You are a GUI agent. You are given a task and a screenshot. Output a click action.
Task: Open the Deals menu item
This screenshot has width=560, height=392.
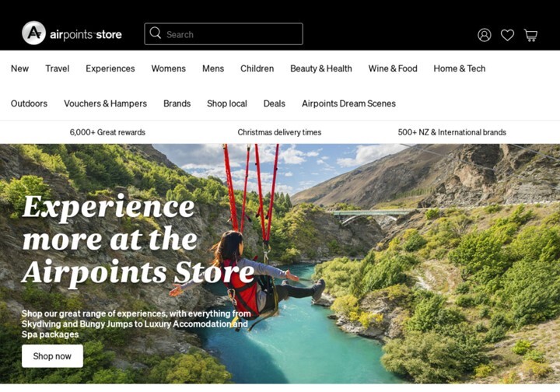(x=275, y=103)
